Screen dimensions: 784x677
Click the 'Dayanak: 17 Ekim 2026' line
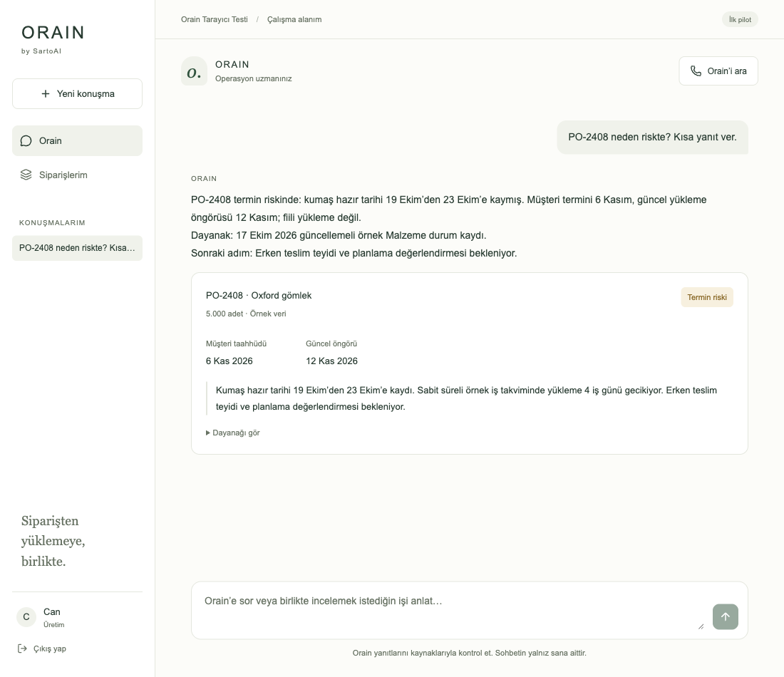(x=339, y=235)
